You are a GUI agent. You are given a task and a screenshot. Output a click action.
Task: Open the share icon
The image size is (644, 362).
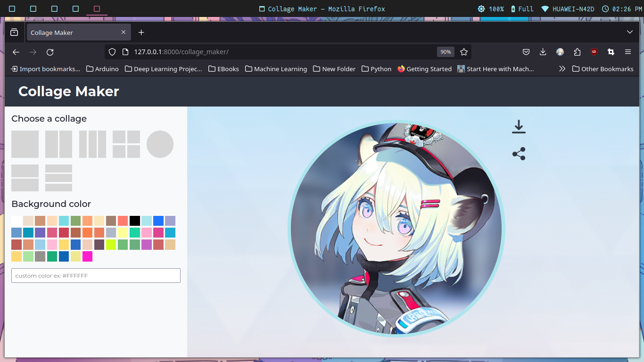pyautogui.click(x=519, y=154)
